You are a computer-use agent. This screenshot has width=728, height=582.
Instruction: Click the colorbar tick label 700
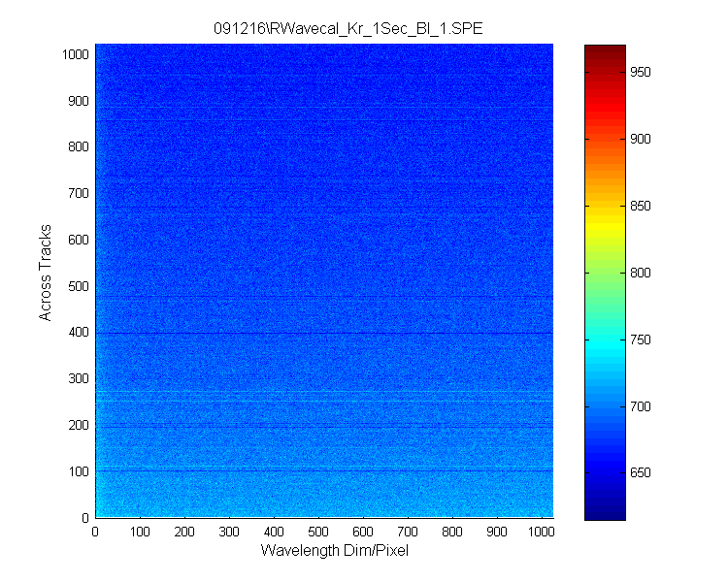(641, 406)
